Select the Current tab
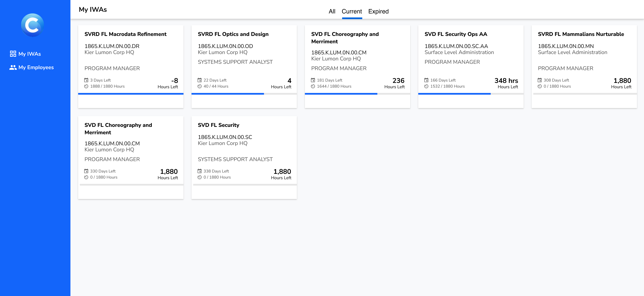Screen dimensions: 644x296 pyautogui.click(x=352, y=12)
